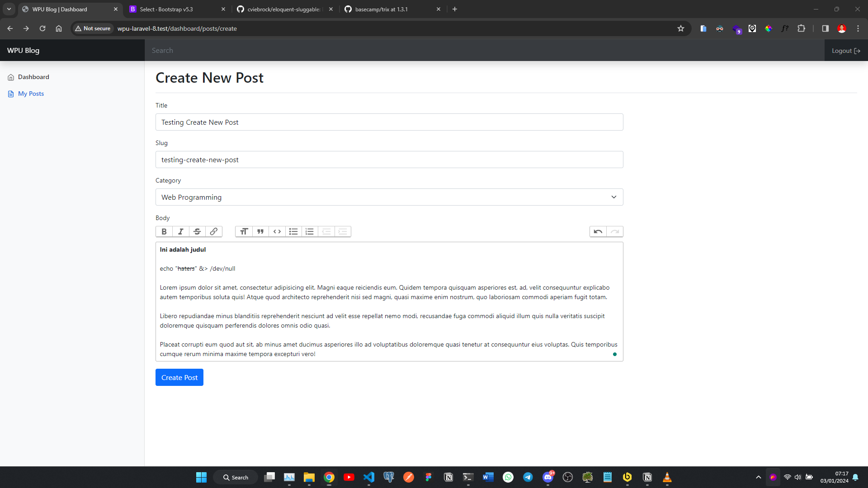Click the Italic formatting icon
The height and width of the screenshot is (488, 868).
[180, 231]
